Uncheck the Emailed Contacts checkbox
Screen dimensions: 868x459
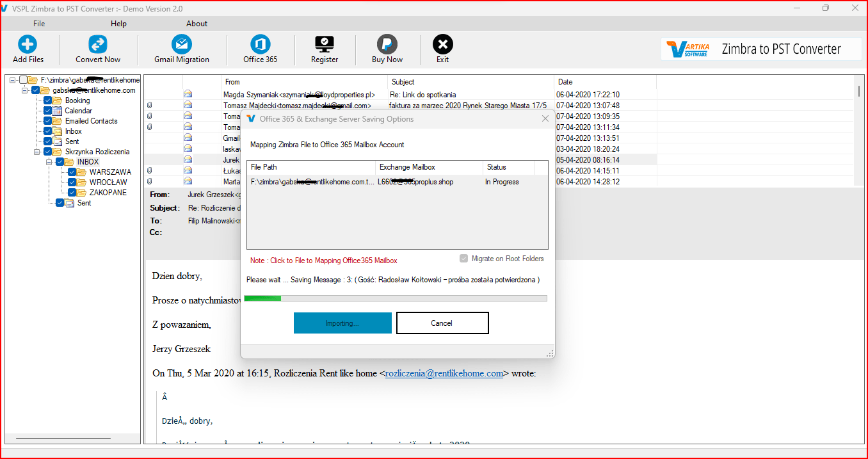[x=48, y=121]
